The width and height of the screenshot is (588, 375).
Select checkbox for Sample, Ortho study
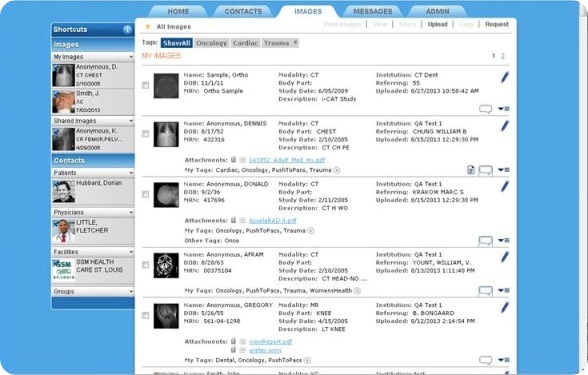[146, 86]
